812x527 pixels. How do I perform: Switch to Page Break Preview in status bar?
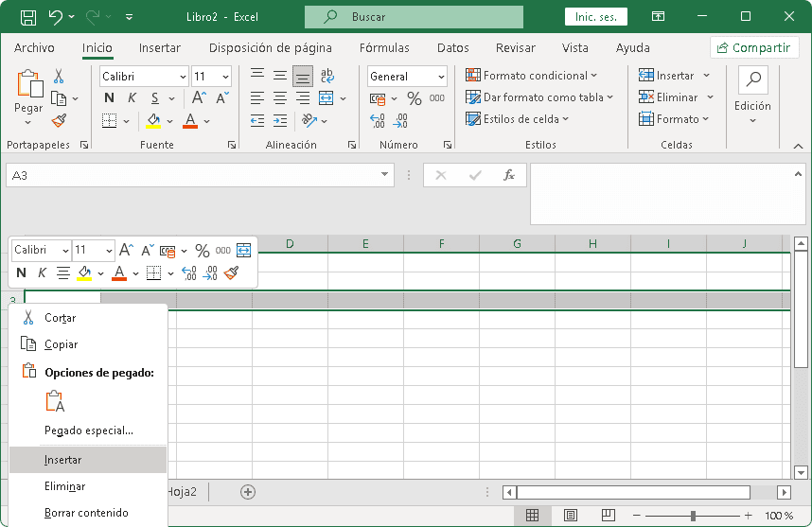click(x=608, y=515)
